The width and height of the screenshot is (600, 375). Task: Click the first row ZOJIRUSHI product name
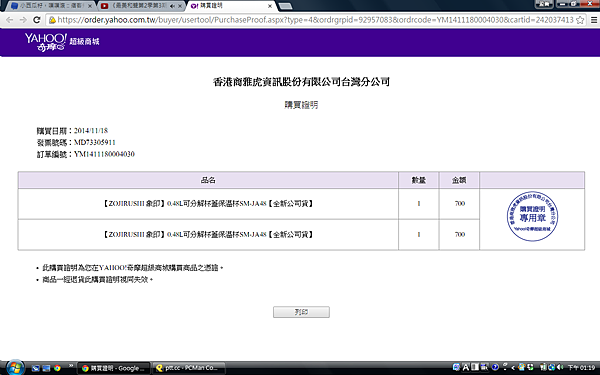pyautogui.click(x=208, y=204)
